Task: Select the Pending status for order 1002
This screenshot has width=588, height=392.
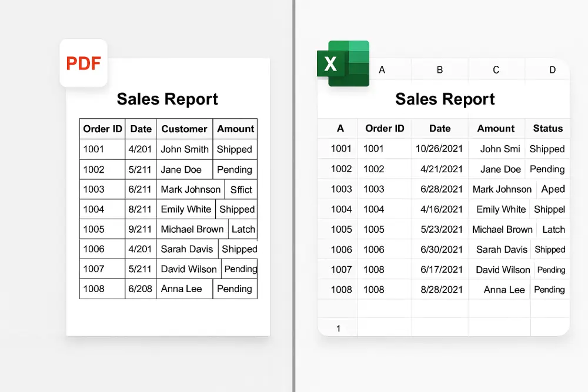Action: point(547,169)
